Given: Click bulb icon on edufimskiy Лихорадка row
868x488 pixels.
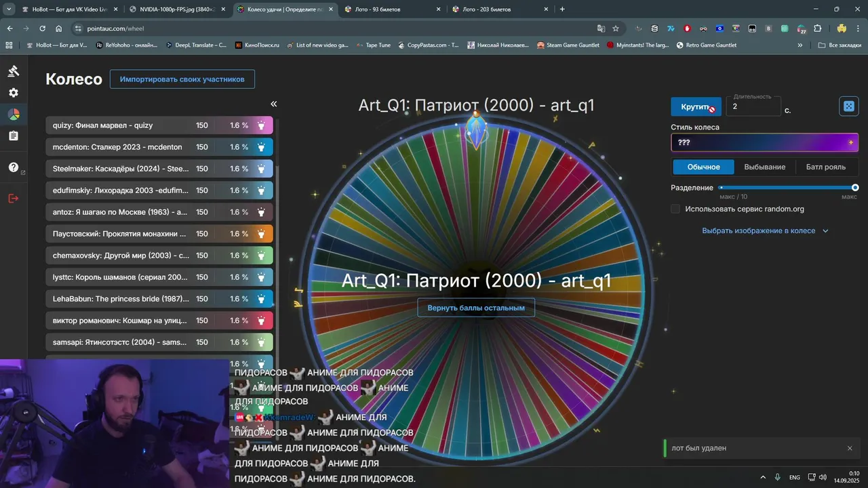Looking at the screenshot, I should click(262, 190).
